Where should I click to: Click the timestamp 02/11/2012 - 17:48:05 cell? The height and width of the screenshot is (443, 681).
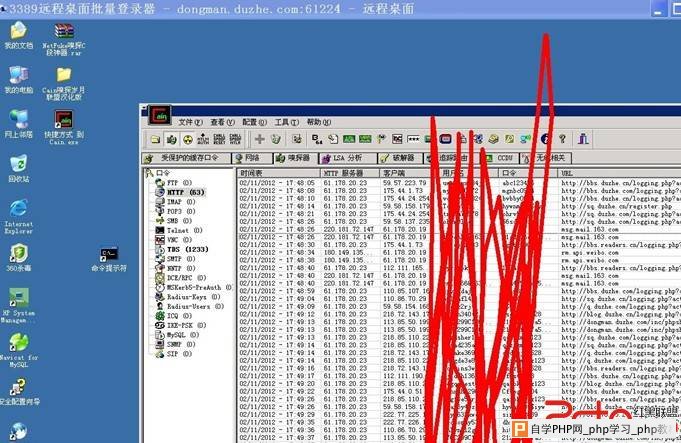pos(277,183)
